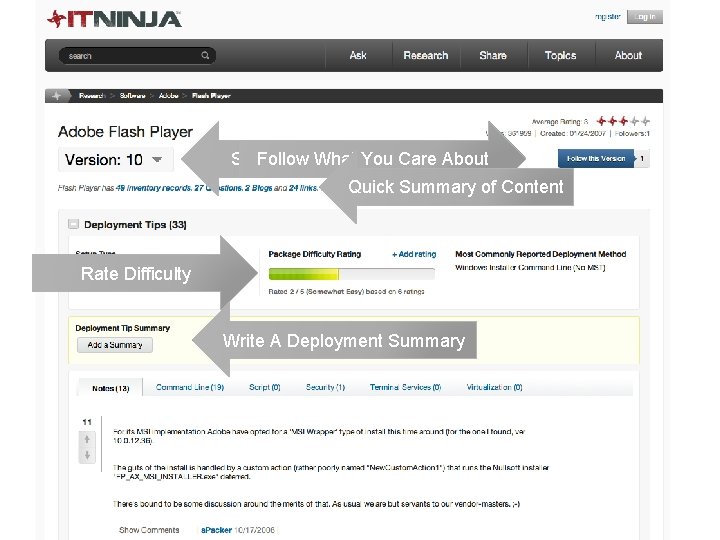This screenshot has width=720, height=540.
Task: Open the aPacker author profile
Action: coord(216,530)
